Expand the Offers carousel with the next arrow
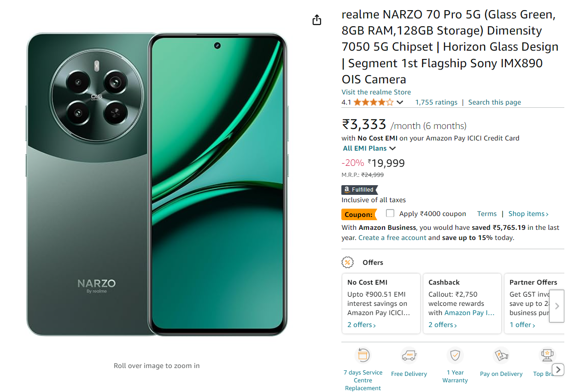 pyautogui.click(x=556, y=306)
